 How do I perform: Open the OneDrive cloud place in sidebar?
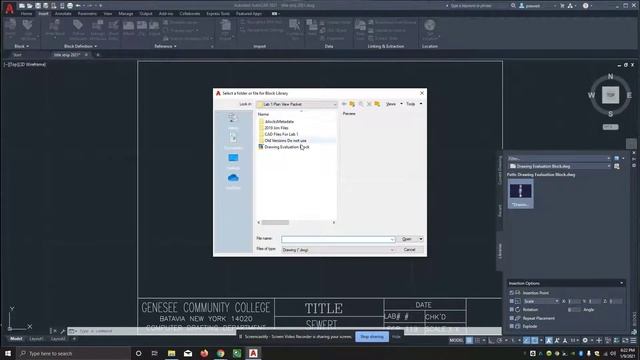[x=233, y=181]
